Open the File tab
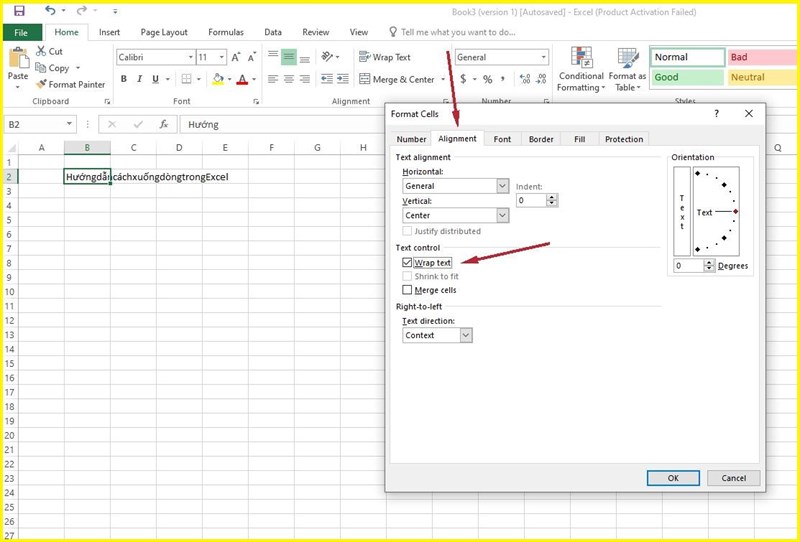 coord(21,32)
